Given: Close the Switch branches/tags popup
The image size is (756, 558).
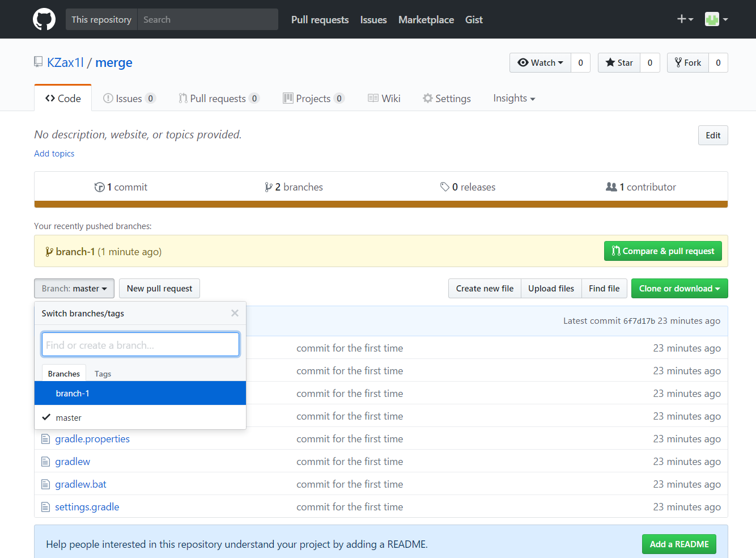Looking at the screenshot, I should point(235,313).
